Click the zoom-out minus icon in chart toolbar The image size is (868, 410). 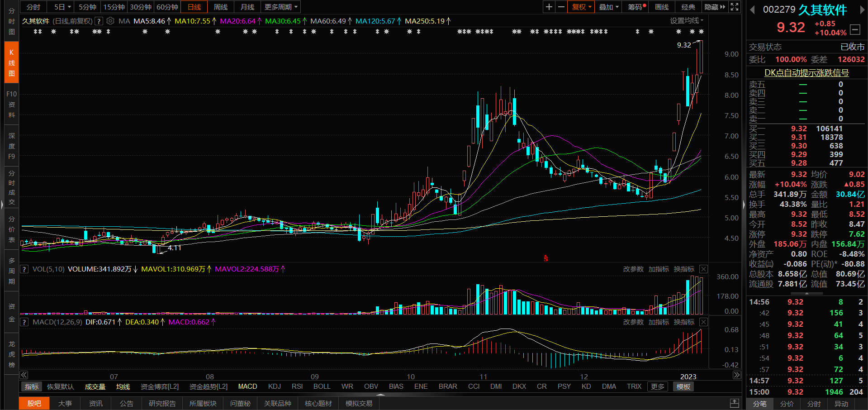(561, 7)
